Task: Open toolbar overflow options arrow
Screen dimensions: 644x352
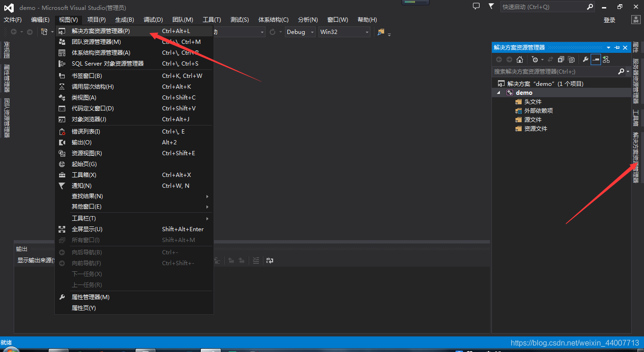Action: pyautogui.click(x=389, y=34)
